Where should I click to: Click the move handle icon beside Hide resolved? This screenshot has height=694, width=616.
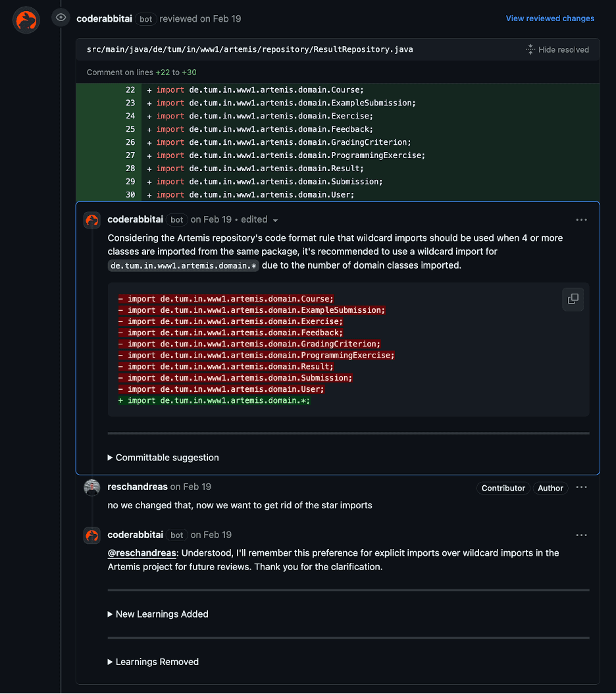[529, 49]
